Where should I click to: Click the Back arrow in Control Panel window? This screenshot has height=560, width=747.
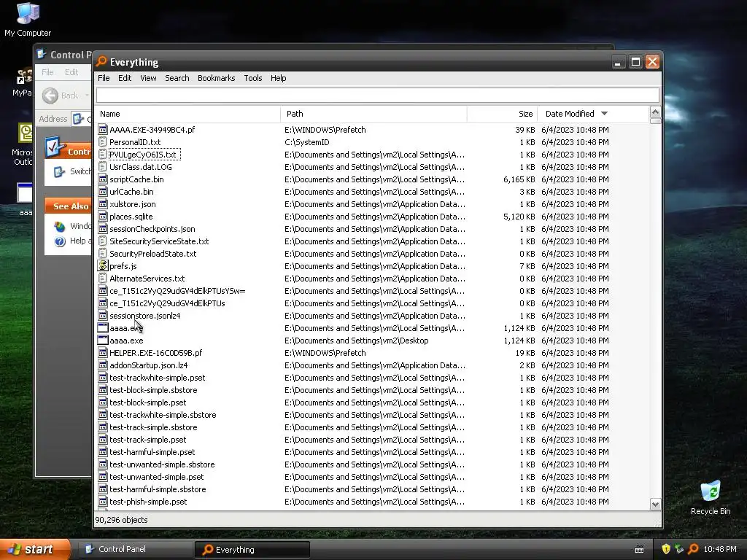click(x=50, y=96)
